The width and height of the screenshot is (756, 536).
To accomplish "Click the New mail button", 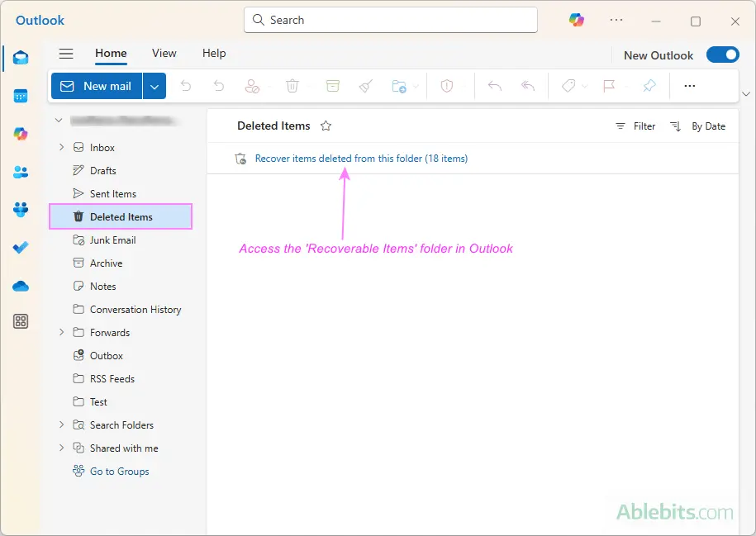I will 97,86.
